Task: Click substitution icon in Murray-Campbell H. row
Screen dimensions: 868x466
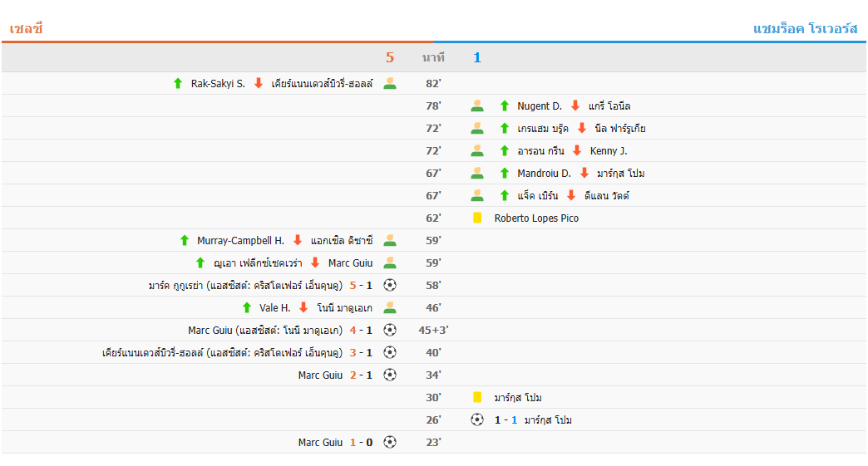Action: pyautogui.click(x=390, y=240)
